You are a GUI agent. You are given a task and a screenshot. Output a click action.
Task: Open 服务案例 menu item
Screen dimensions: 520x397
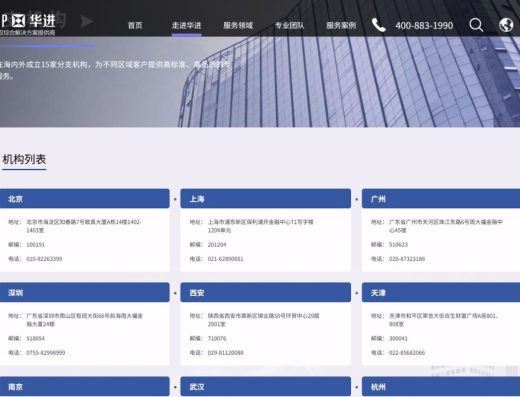tap(341, 25)
